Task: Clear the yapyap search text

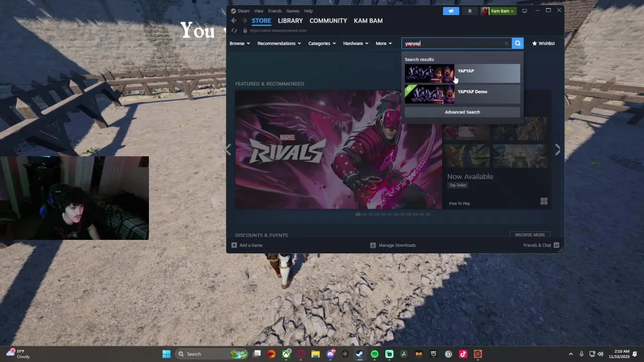Action: click(506, 43)
